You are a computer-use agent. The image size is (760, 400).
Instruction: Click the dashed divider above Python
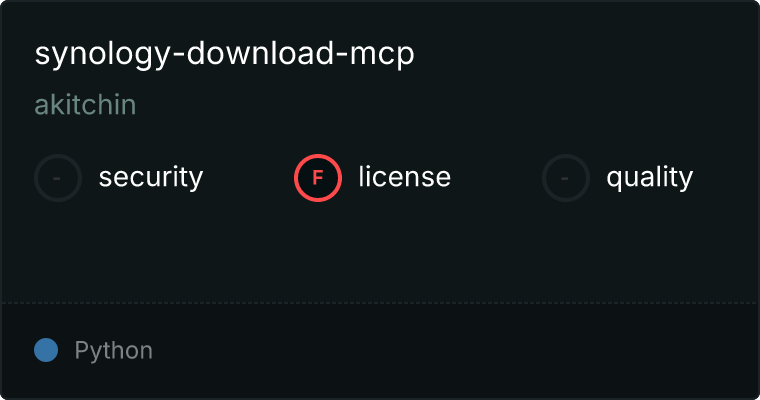coord(380,303)
